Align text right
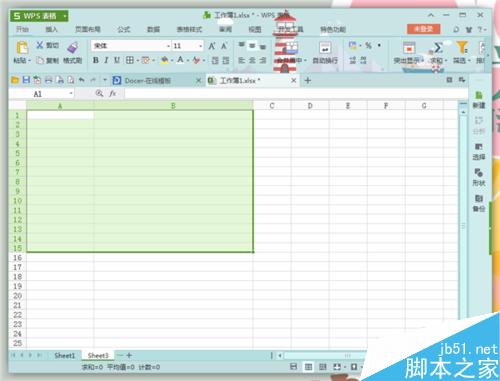 click(x=263, y=60)
